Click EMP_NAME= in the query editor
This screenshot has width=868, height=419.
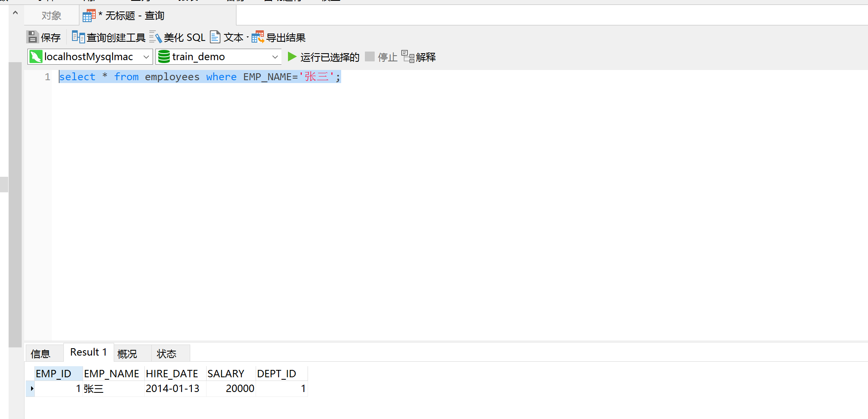pyautogui.click(x=270, y=77)
